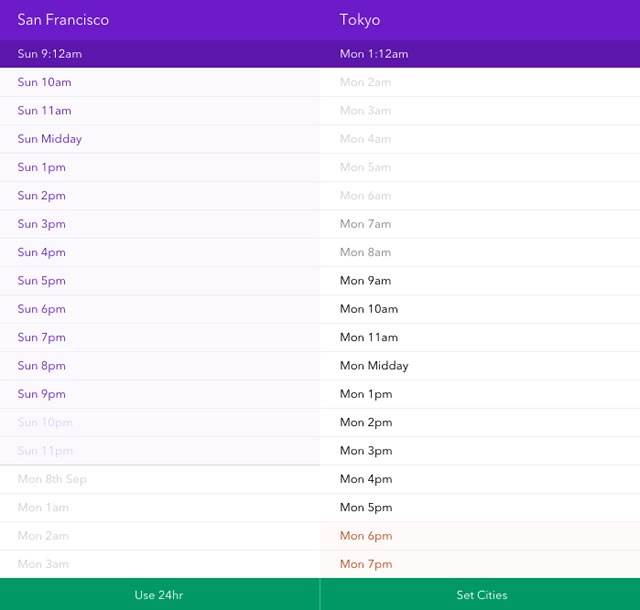Viewport: 640px width, 610px height.
Task: Select the Mon 2am San Francisco row
Action: (160, 536)
